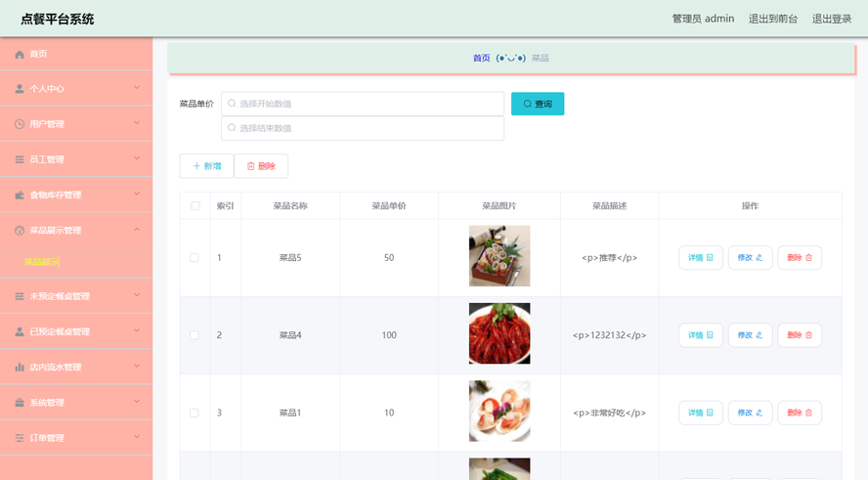Expand the 订单管理 chevron
This screenshot has width=868, height=480.
[x=137, y=437]
